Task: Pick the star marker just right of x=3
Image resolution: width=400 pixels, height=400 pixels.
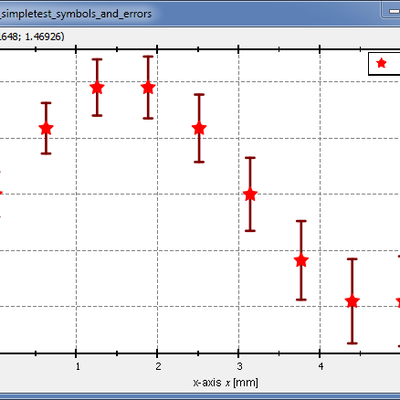Action: coord(250,194)
